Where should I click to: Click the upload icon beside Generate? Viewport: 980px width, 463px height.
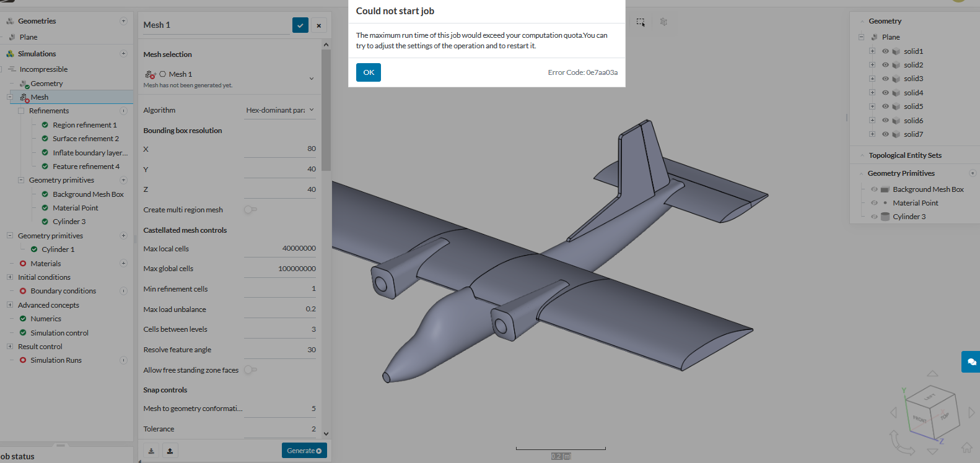coord(170,451)
